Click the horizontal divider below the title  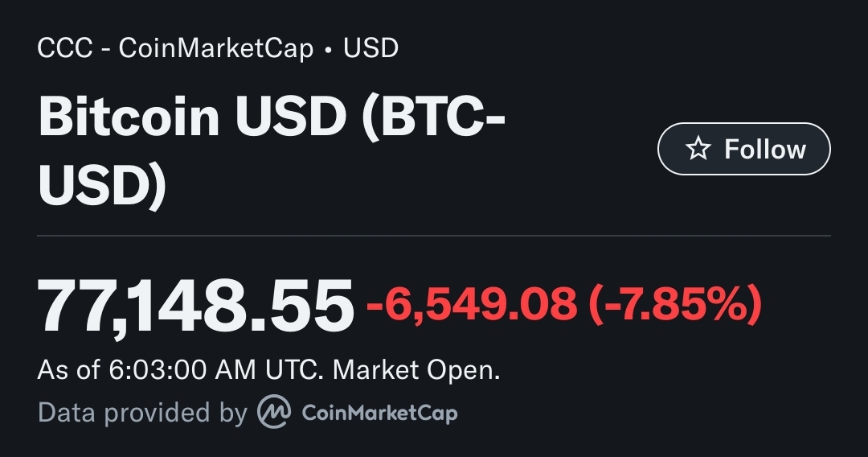click(434, 236)
